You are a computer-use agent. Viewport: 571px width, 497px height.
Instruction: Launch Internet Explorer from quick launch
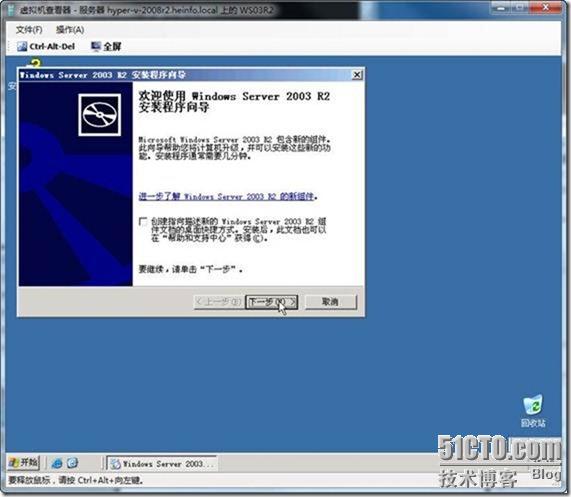(57, 463)
